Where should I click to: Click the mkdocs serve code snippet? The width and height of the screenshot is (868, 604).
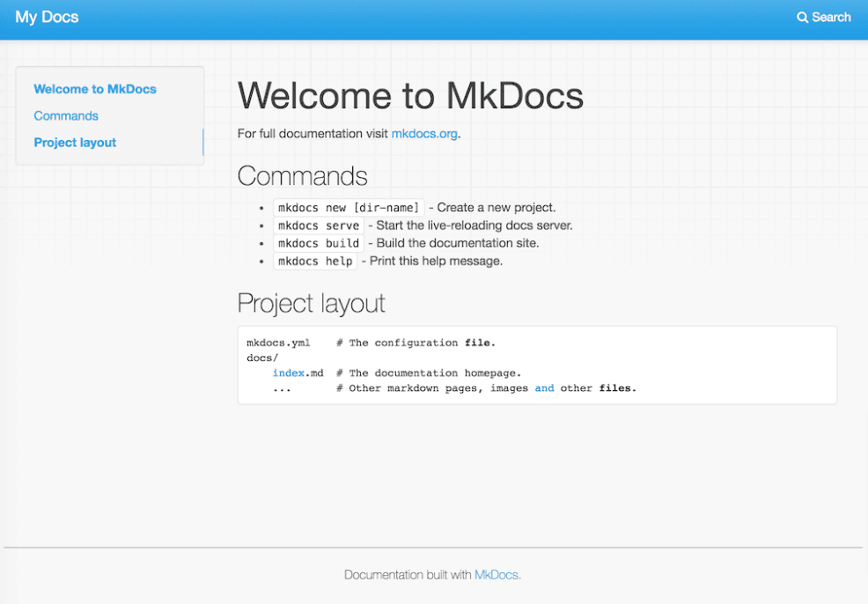(319, 225)
